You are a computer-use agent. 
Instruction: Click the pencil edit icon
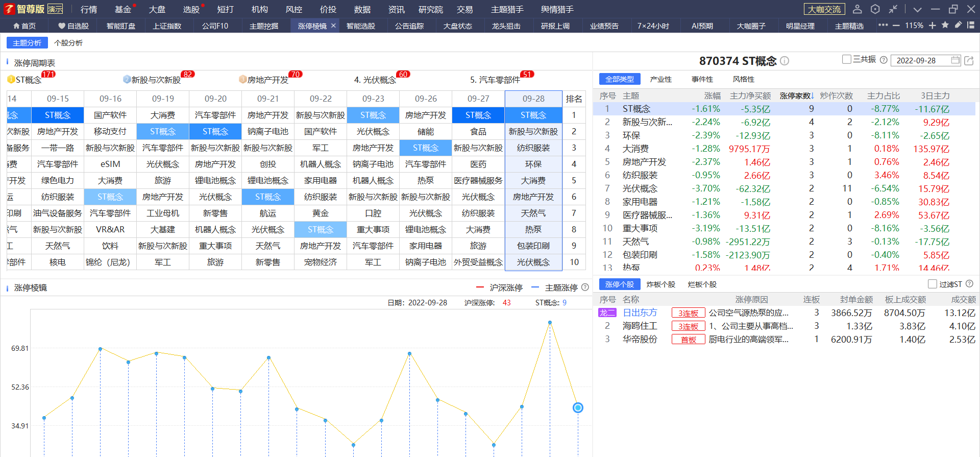click(x=958, y=25)
